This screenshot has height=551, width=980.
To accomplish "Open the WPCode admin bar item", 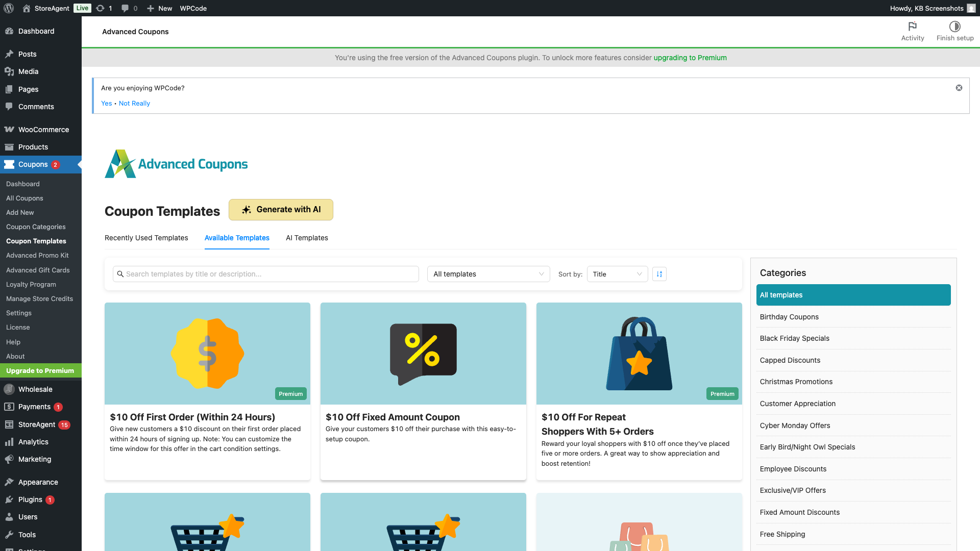I will tap(193, 8).
